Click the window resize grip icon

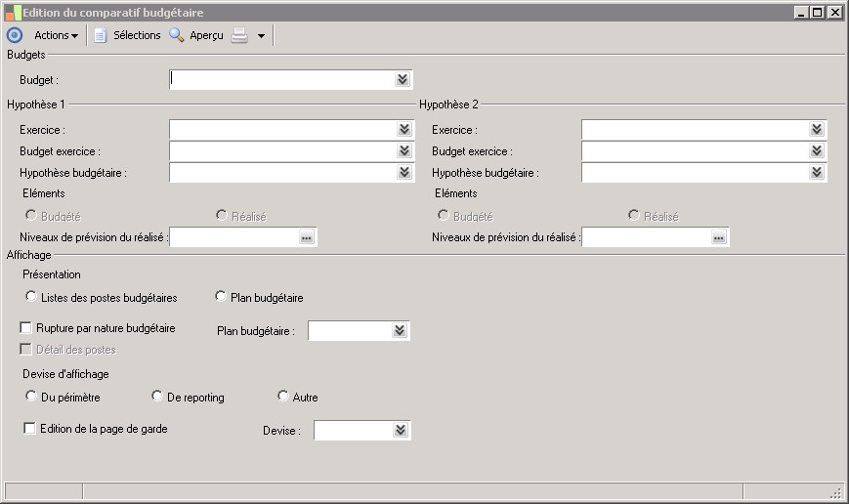click(x=836, y=492)
